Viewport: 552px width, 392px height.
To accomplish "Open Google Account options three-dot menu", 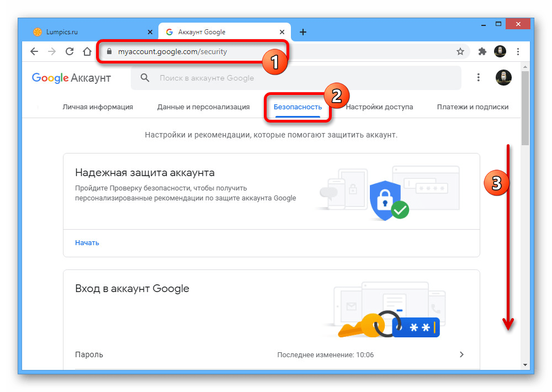I will pos(479,78).
